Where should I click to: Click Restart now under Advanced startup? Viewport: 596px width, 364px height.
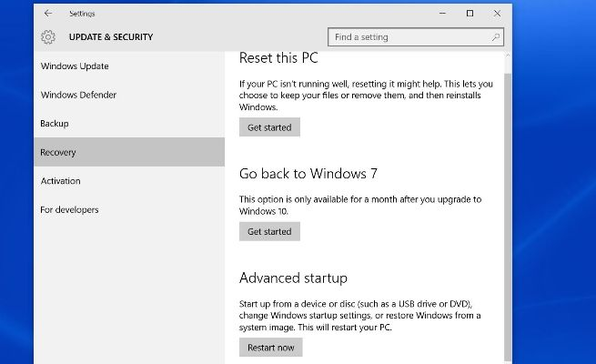pos(270,348)
